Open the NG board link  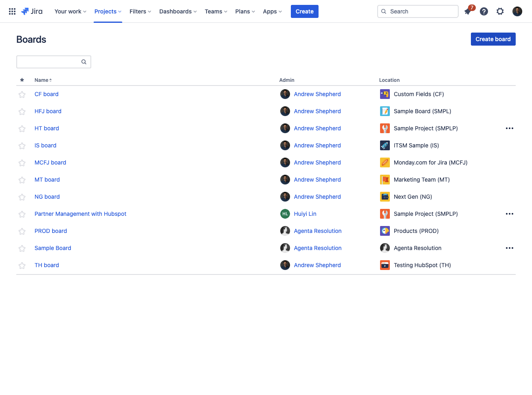pos(47,197)
